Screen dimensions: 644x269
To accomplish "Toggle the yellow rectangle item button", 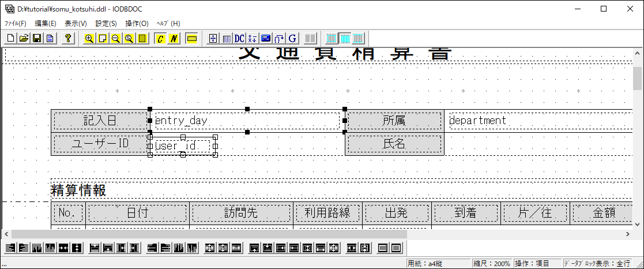I will [x=191, y=39].
